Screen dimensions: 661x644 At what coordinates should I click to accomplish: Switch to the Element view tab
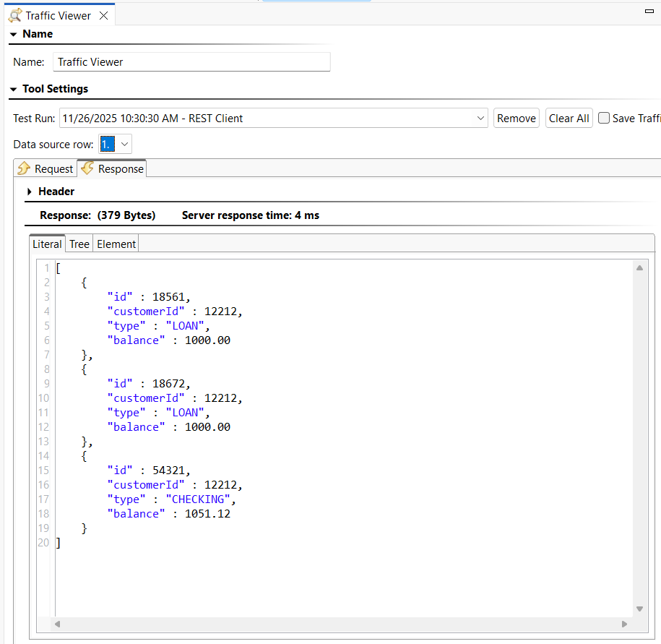pyautogui.click(x=116, y=244)
